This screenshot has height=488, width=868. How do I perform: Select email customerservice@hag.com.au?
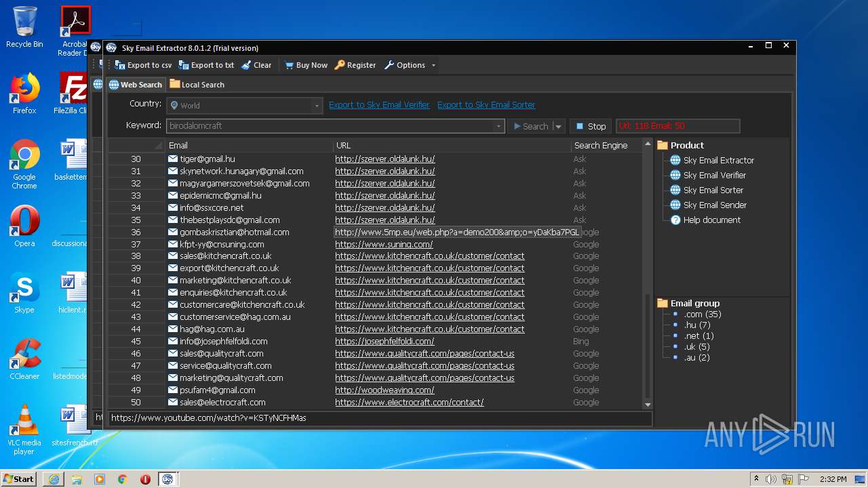(x=235, y=317)
